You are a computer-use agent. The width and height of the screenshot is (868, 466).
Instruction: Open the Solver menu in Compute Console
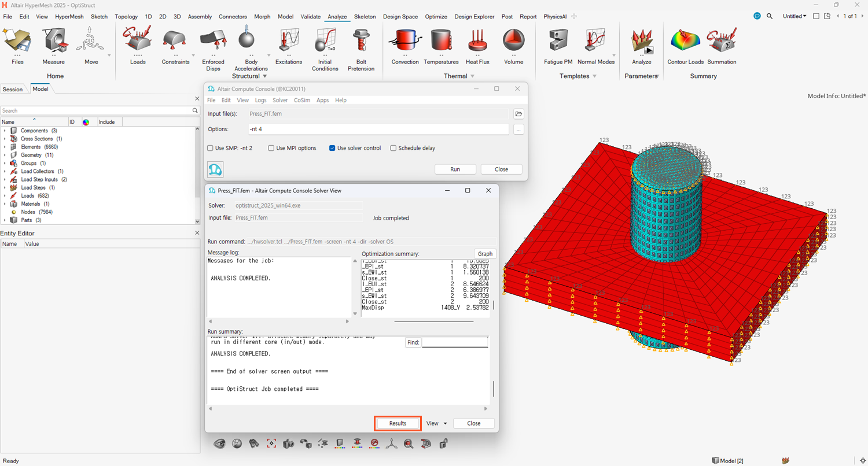click(x=280, y=100)
